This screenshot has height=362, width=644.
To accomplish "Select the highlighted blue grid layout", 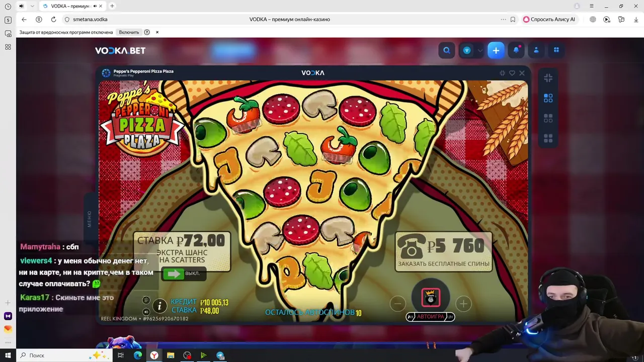I will (x=548, y=98).
